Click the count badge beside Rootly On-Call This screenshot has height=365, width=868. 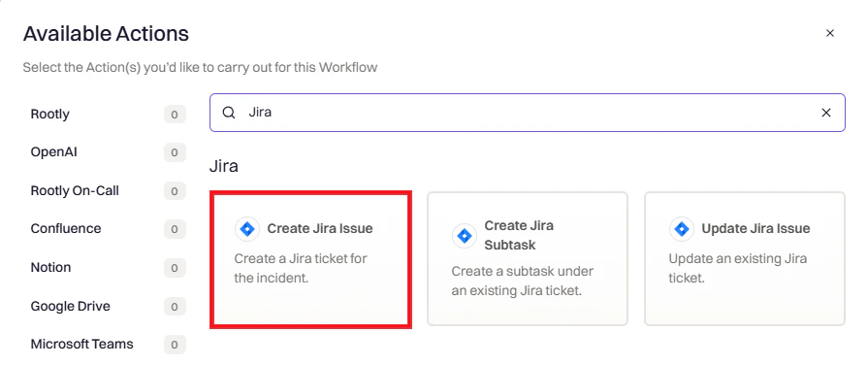coord(175,191)
